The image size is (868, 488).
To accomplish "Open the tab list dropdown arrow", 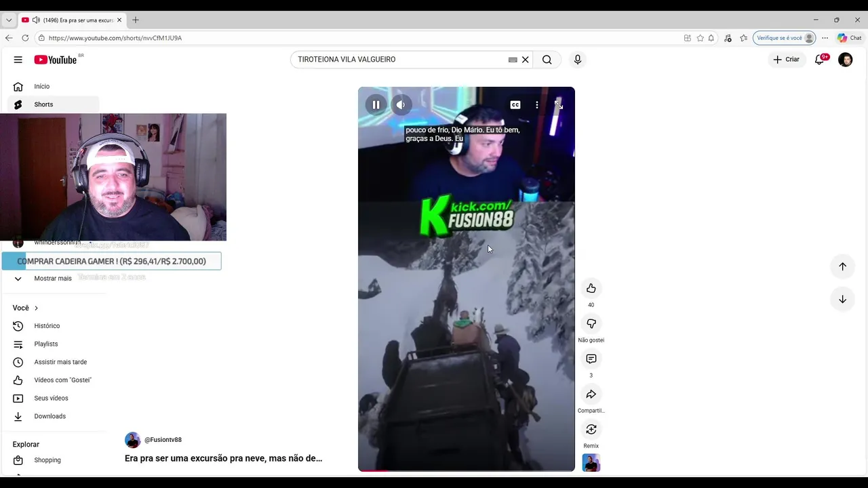I will point(9,20).
